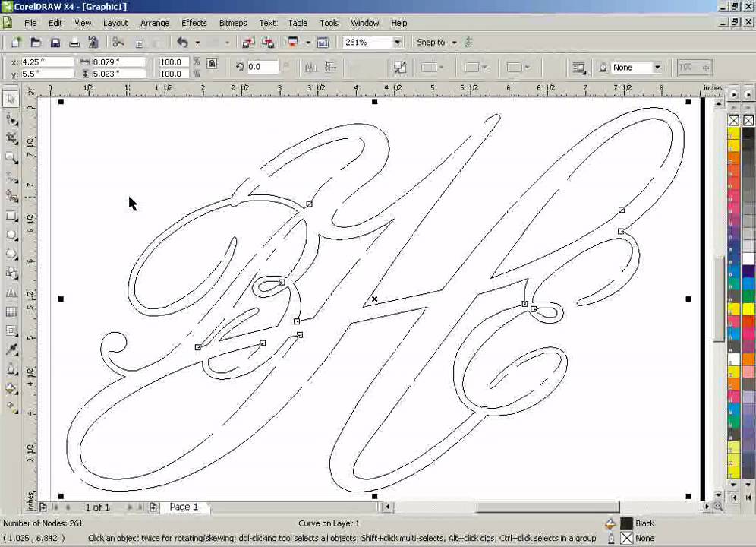756x547 pixels.
Task: Select the Interactive Fill tool
Action: tap(11, 407)
